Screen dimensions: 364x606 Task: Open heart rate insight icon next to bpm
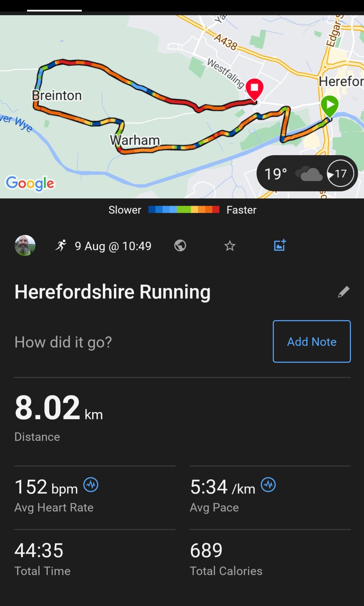[91, 485]
